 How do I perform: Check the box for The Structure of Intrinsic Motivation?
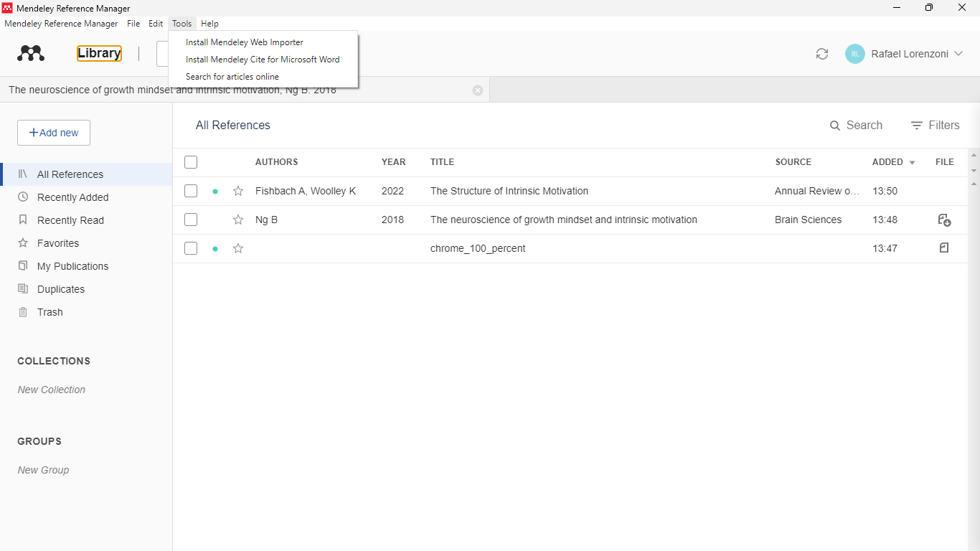(x=191, y=191)
